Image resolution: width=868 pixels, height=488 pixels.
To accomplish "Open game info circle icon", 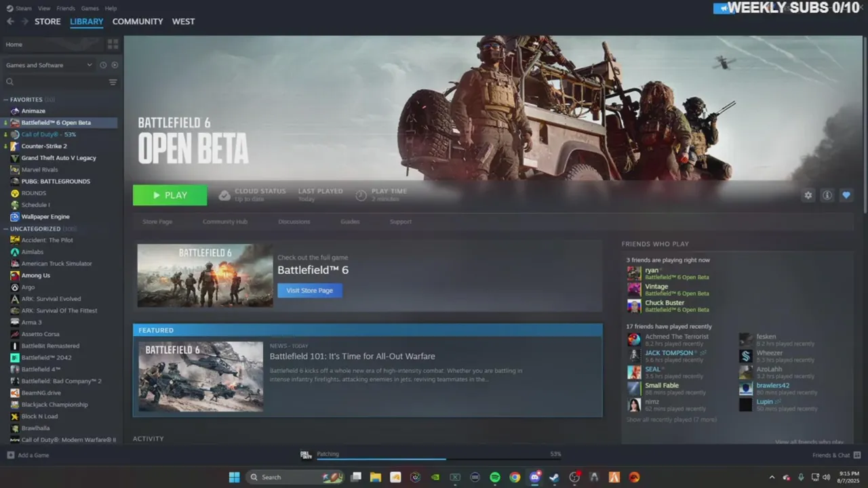I will coord(827,195).
